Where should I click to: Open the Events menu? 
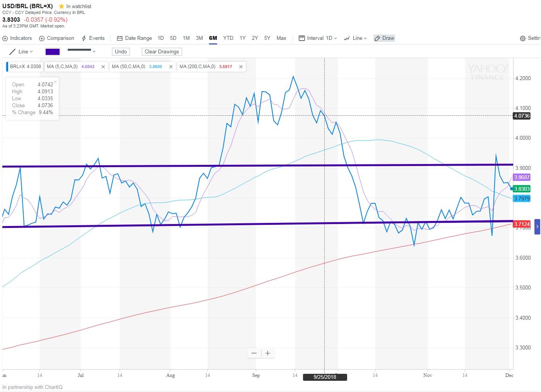[x=93, y=38]
